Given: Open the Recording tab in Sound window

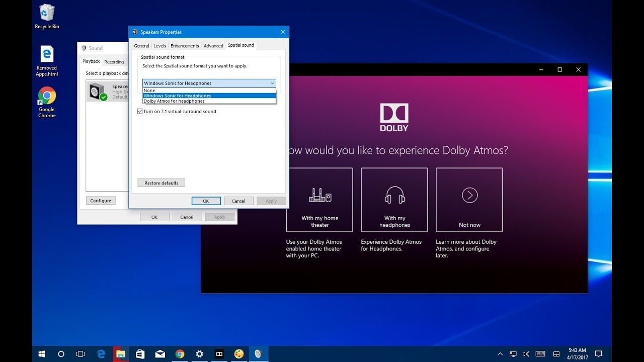Looking at the screenshot, I should pos(114,62).
